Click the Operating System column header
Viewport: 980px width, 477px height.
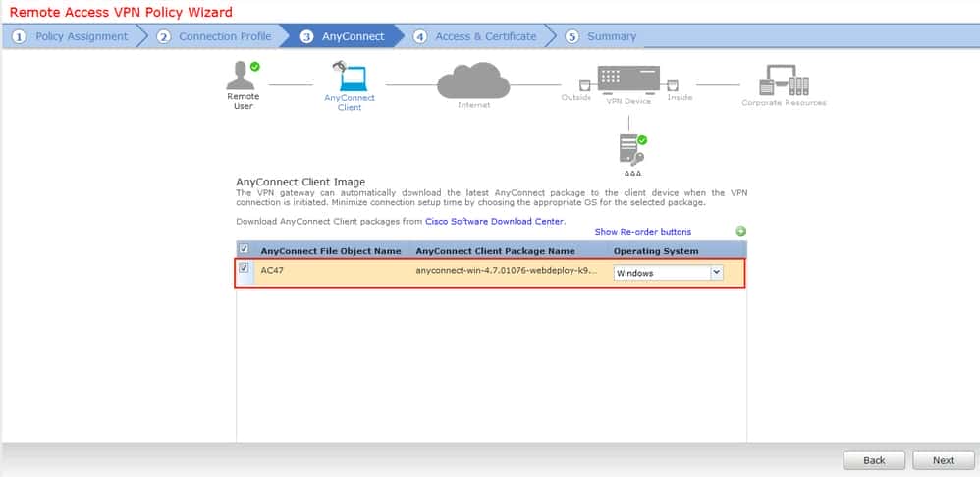click(656, 251)
